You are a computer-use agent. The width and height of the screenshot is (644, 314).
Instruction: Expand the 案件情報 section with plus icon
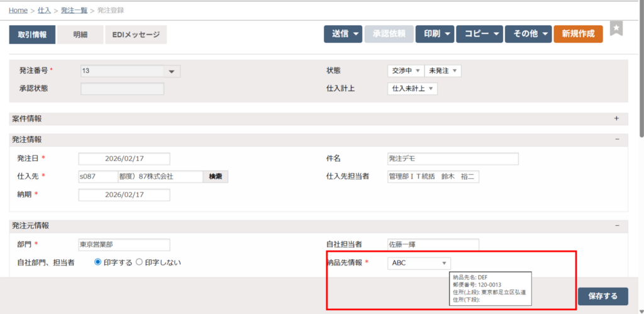point(616,118)
